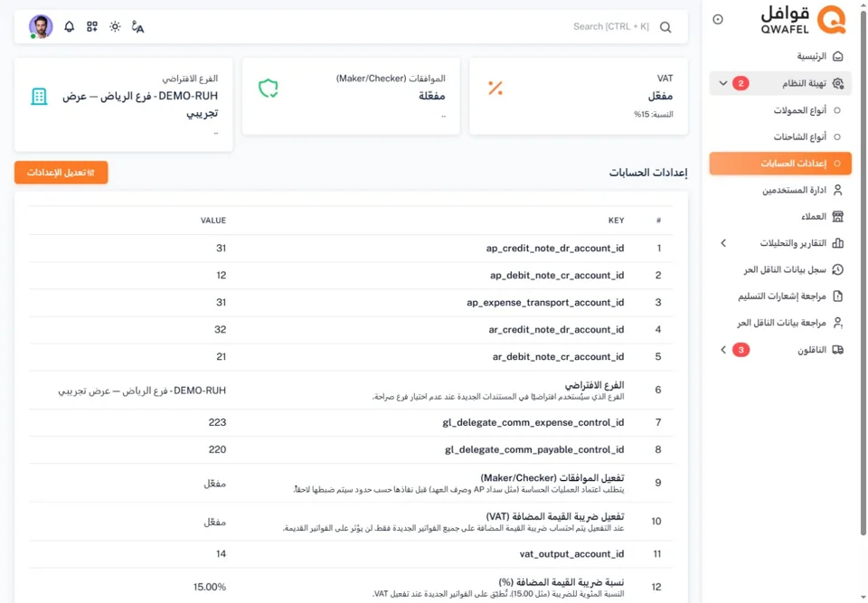Click the VALUE column header
Screen dimensions: 868x603
(213, 221)
